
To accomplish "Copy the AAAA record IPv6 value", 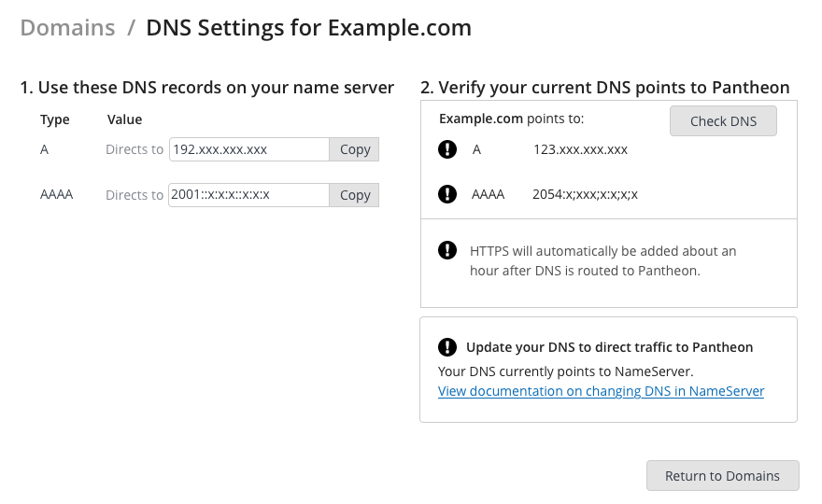I will [x=354, y=195].
